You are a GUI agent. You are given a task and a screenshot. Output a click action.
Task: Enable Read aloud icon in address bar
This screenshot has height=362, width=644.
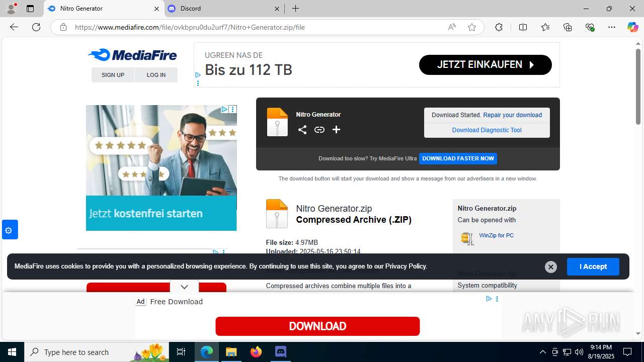(x=452, y=27)
